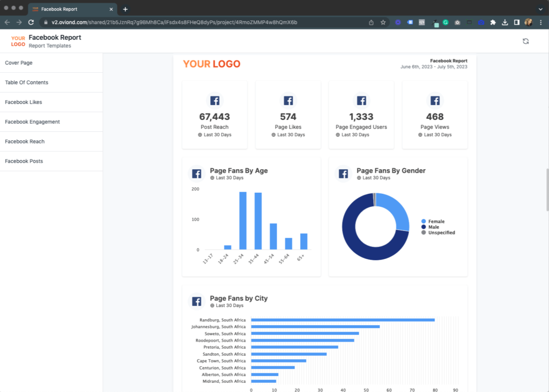The image size is (549, 392).
Task: Open the Cover Page section
Action: click(51, 63)
